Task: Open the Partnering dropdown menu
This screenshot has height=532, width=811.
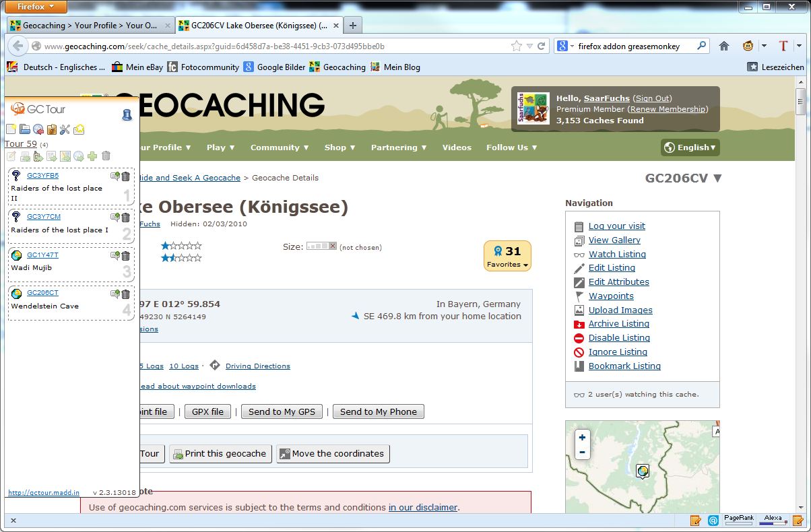Action: pos(399,147)
